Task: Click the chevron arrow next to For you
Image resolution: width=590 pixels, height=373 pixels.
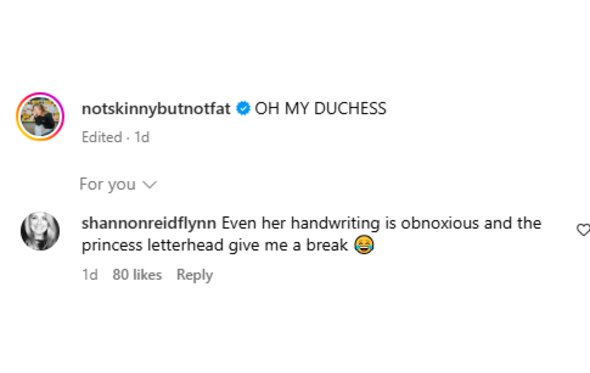Action: [x=149, y=185]
